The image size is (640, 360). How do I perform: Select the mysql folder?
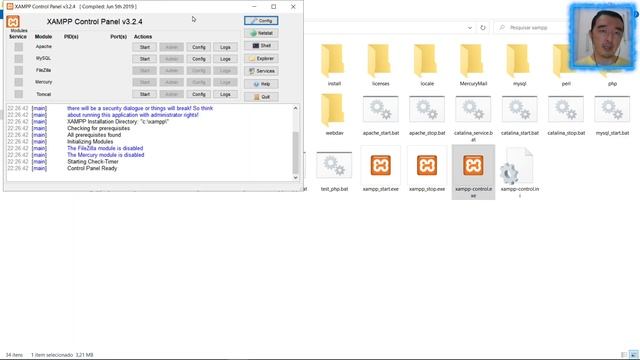(x=520, y=65)
